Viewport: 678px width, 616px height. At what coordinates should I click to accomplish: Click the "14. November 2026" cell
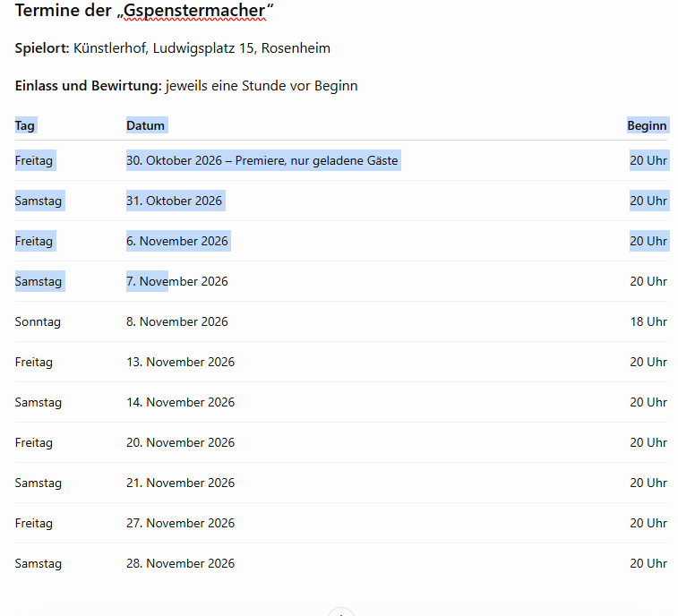(180, 402)
